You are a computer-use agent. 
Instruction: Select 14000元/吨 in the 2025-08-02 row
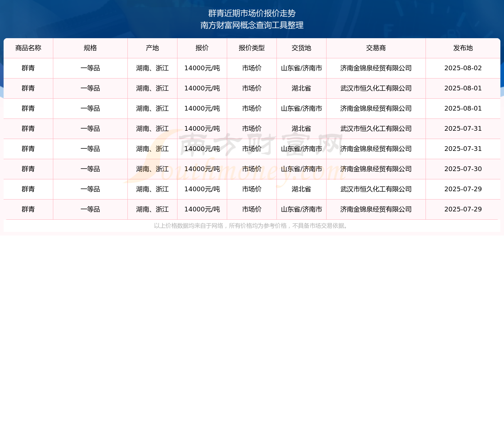pyautogui.click(x=202, y=68)
